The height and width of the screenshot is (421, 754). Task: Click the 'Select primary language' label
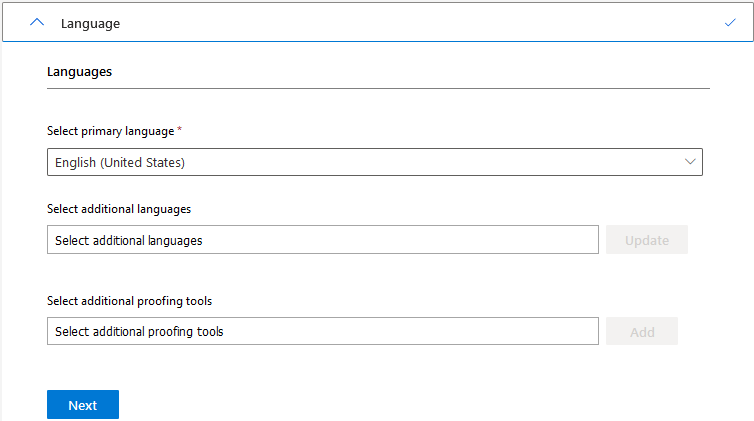pyautogui.click(x=110, y=131)
